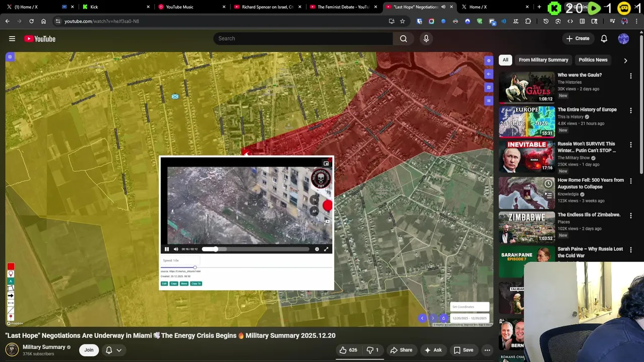Open the YouTube account avatar menu
Image resolution: width=644 pixels, height=362 pixels.
(623, 39)
